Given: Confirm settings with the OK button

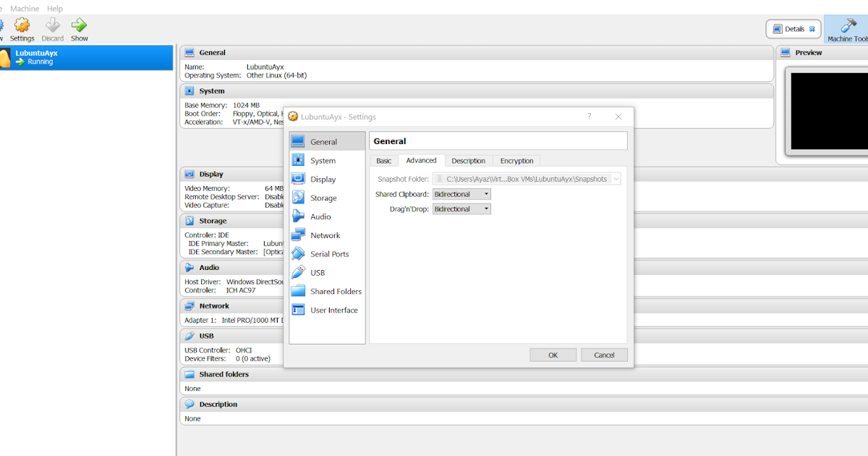Looking at the screenshot, I should click(553, 355).
